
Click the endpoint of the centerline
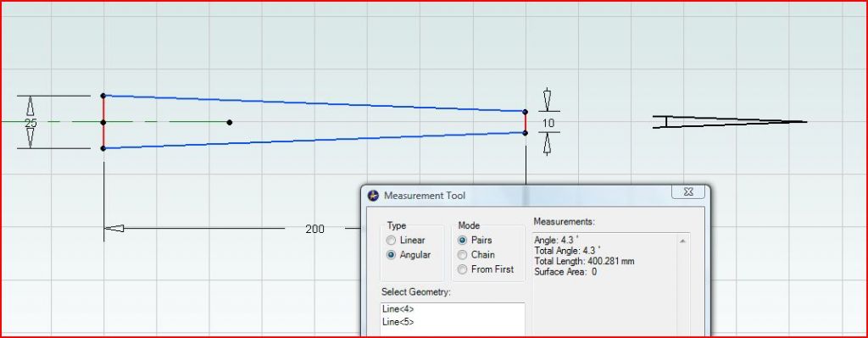coord(230,122)
